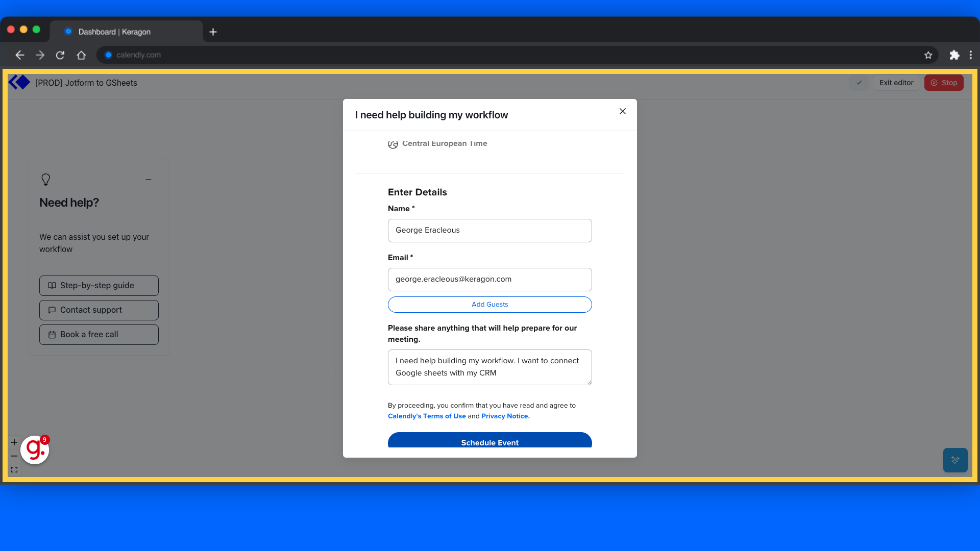Close the workflow help dialog
This screenshot has height=551, width=980.
622,111
